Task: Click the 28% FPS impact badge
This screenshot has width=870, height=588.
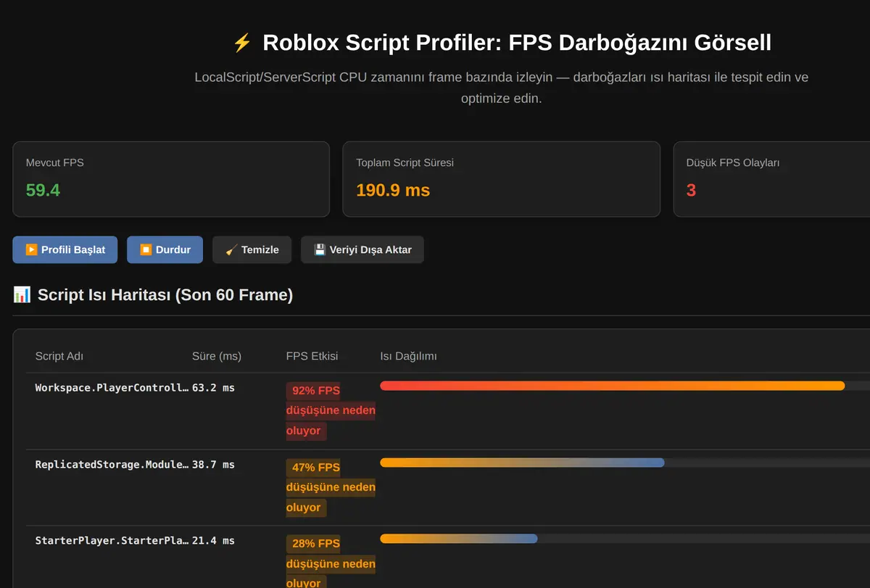Action: [331, 563]
